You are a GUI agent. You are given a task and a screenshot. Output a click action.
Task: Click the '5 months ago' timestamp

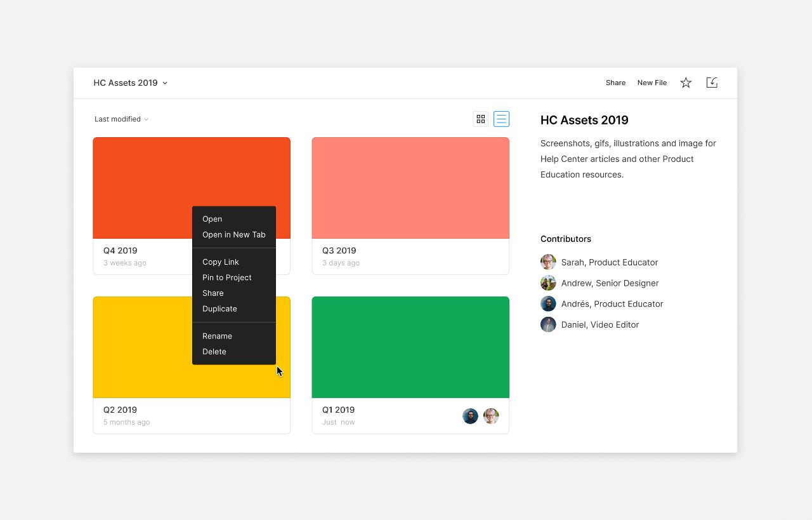[x=127, y=422]
